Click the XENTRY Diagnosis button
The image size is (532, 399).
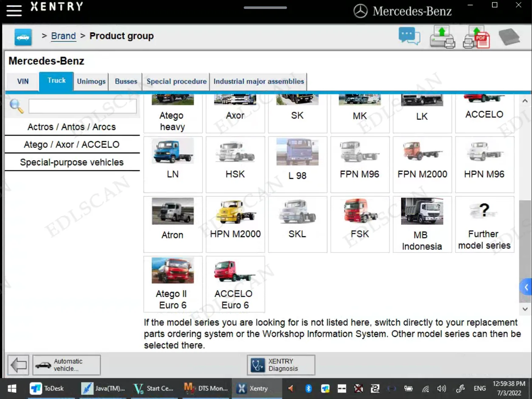281,365
